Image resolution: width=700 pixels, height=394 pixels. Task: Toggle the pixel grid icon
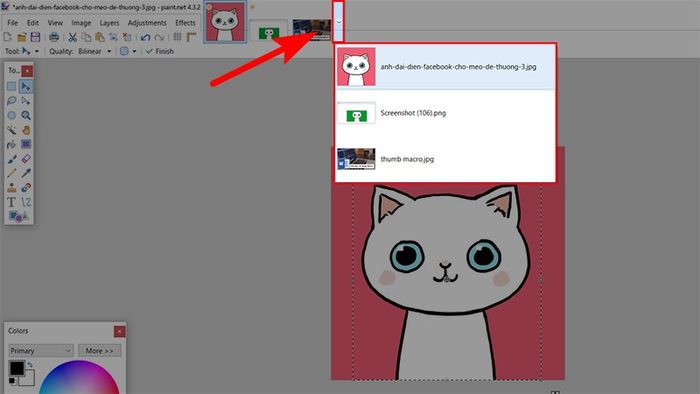[x=177, y=37]
